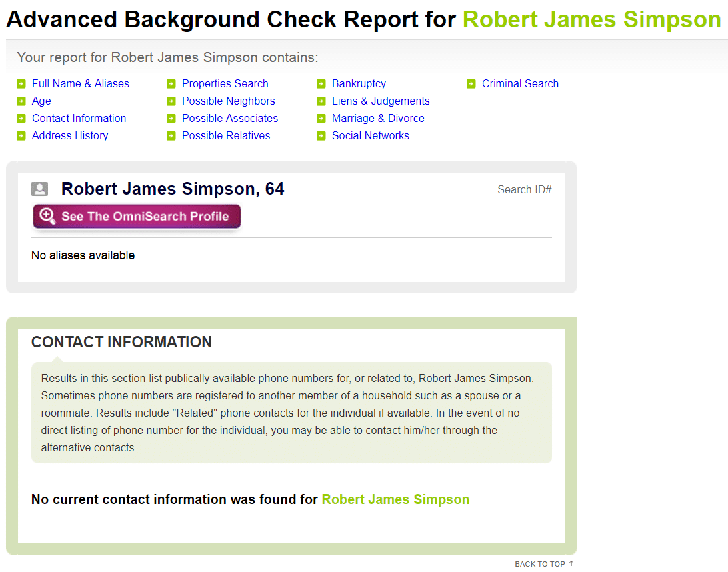Viewport: 728px width, 572px height.
Task: Click the green arrow beside Bankruptcy
Action: pos(321,83)
